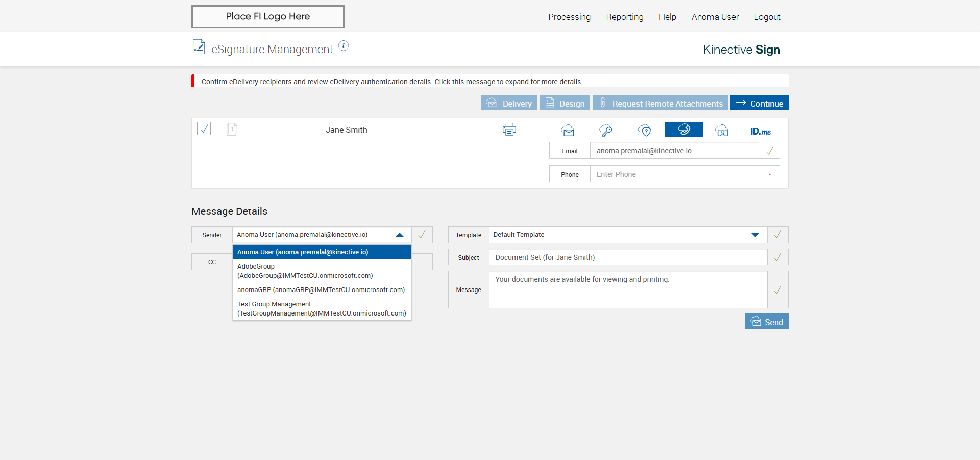Viewport: 980px width, 460px height.
Task: Open the Template dropdown
Action: pos(755,235)
